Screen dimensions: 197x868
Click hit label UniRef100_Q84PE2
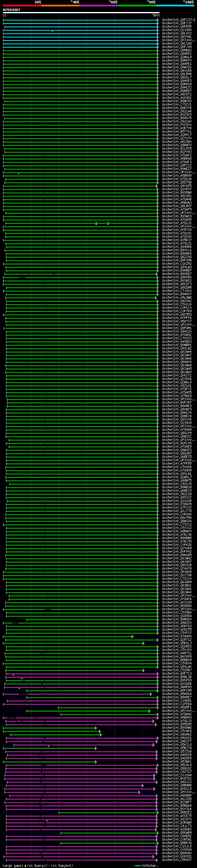tap(177, 54)
